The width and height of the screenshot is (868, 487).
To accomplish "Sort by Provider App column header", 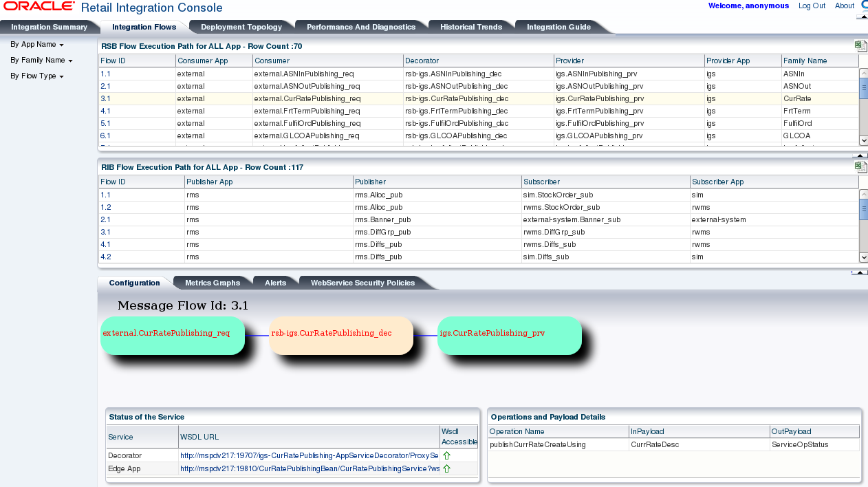I will coord(743,61).
